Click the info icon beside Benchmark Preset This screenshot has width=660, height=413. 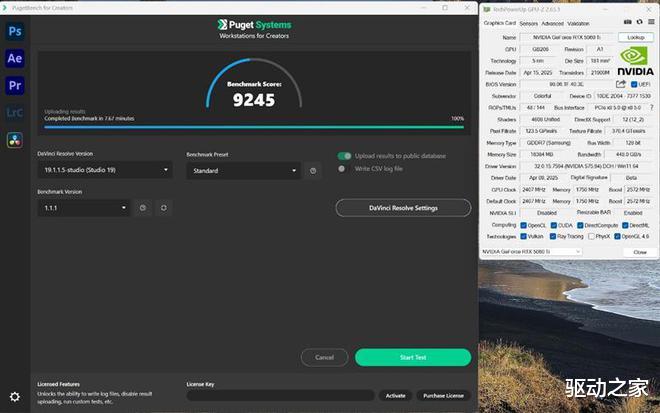[313, 171]
